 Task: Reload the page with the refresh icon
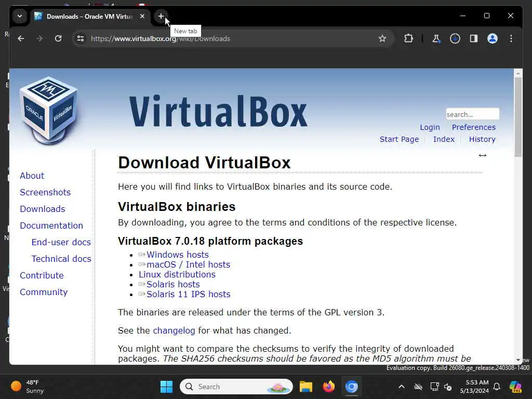coord(58,38)
